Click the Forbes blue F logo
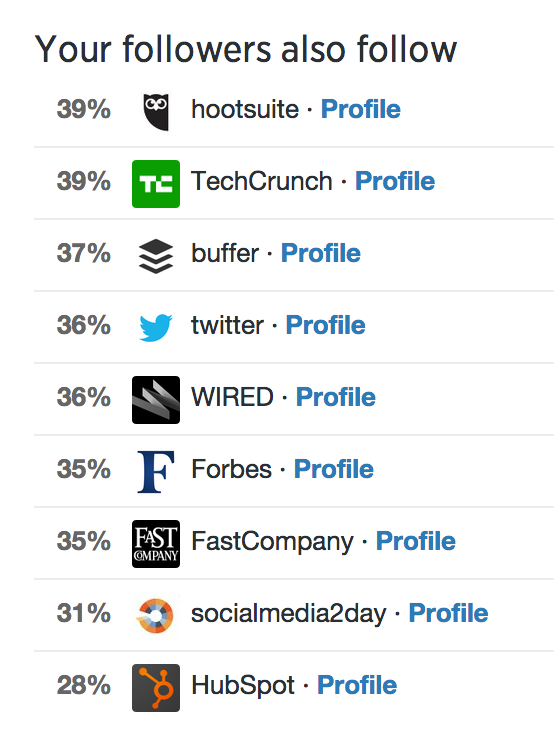 point(156,471)
